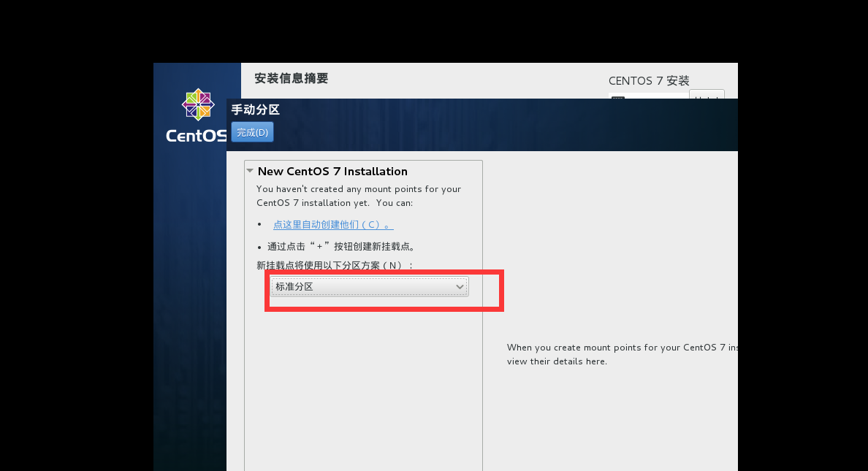Click the 安装信息摘要 title text
868x471 pixels.
point(292,79)
